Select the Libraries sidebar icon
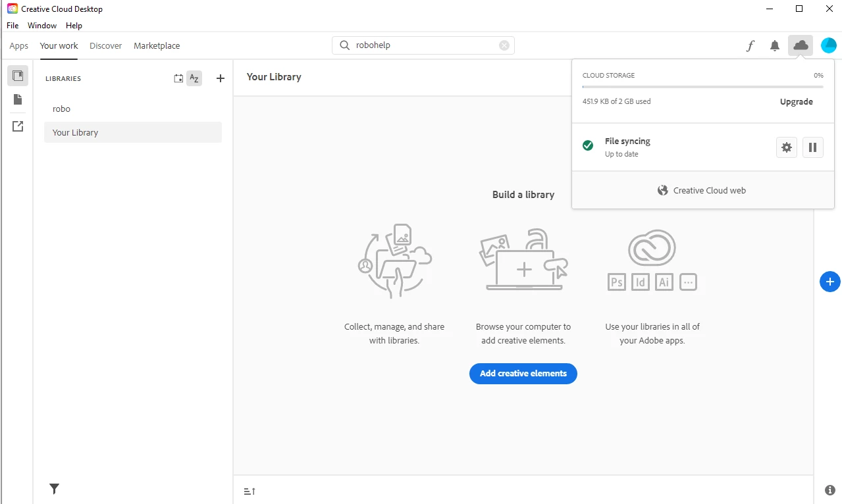 coord(18,76)
